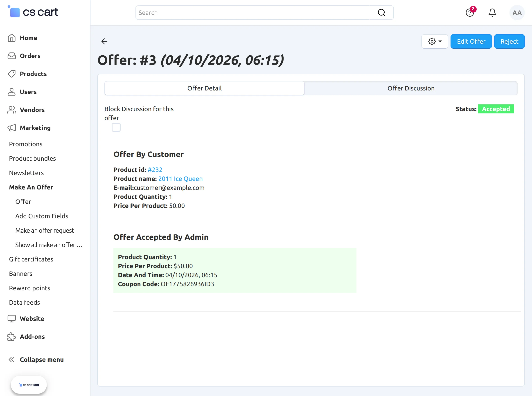532x396 pixels.
Task: Open the gear settings dropdown
Action: 435,41
